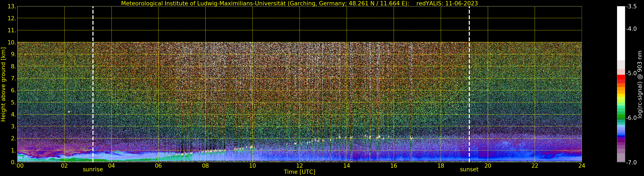Click the '-6.0' colorbar tick label
This screenshot has width=644, height=176.
click(x=631, y=118)
